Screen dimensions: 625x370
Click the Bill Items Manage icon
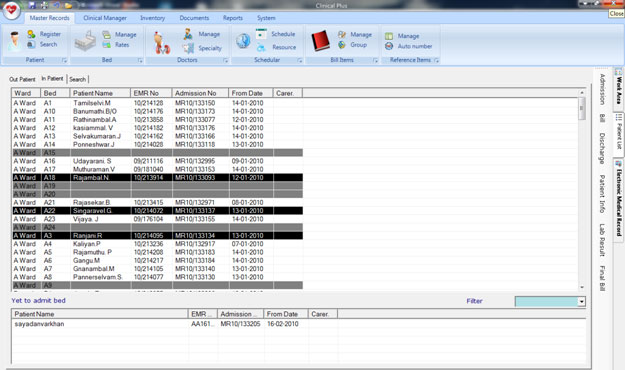coord(342,35)
